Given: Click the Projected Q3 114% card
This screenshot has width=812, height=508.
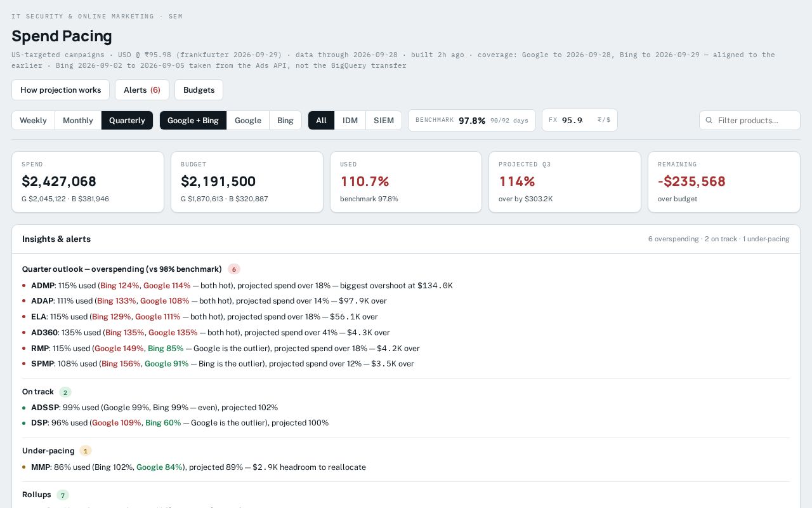Looking at the screenshot, I should click(x=565, y=182).
